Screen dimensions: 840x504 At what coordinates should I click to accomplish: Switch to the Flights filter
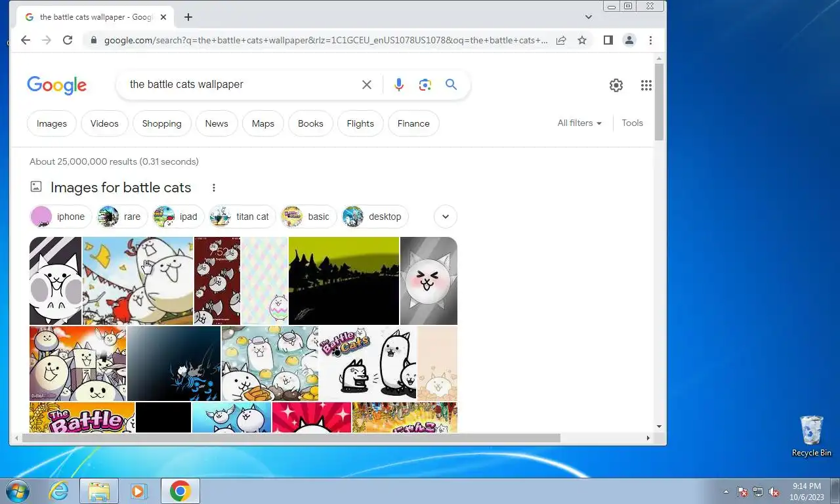pyautogui.click(x=360, y=123)
